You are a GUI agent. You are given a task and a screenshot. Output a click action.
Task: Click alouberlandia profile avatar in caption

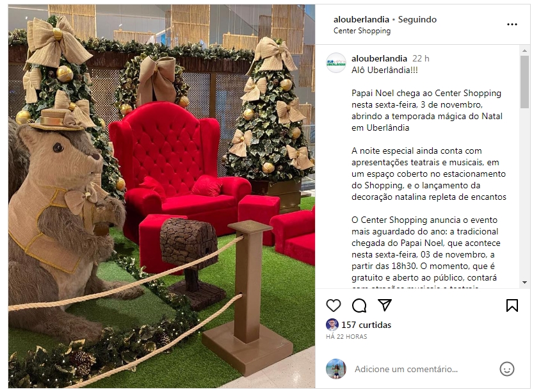335,63
